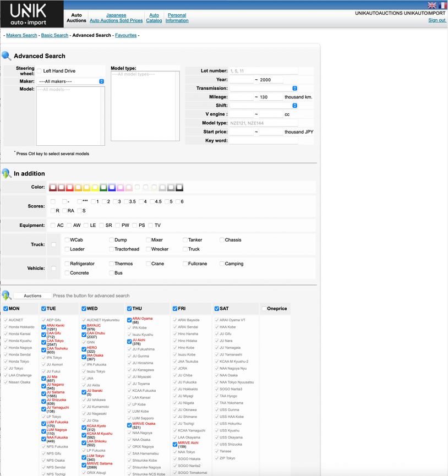Click the Advanced Search magnifier icon
The image size is (448, 476).
(7, 56)
